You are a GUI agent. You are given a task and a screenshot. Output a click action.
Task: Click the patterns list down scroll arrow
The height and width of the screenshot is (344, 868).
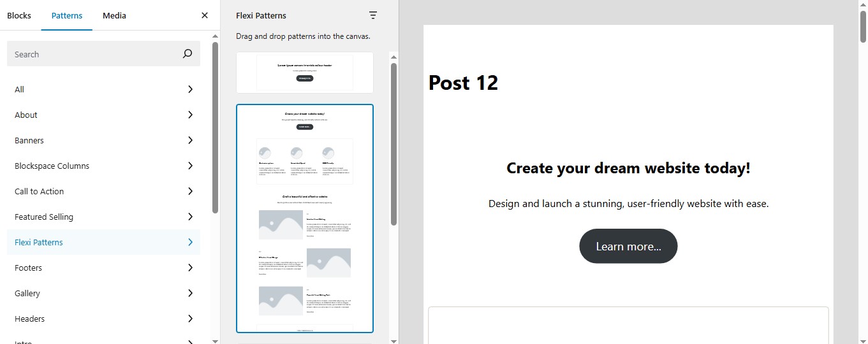(394, 340)
